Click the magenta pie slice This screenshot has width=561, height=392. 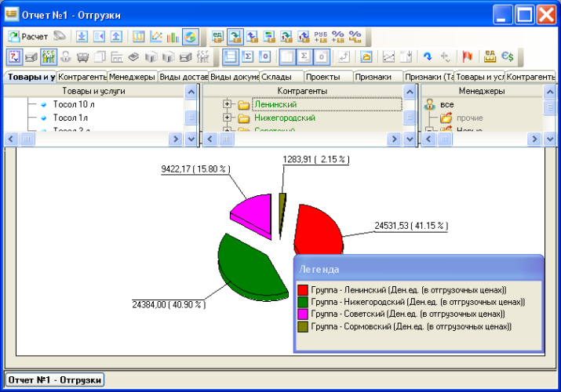point(257,214)
